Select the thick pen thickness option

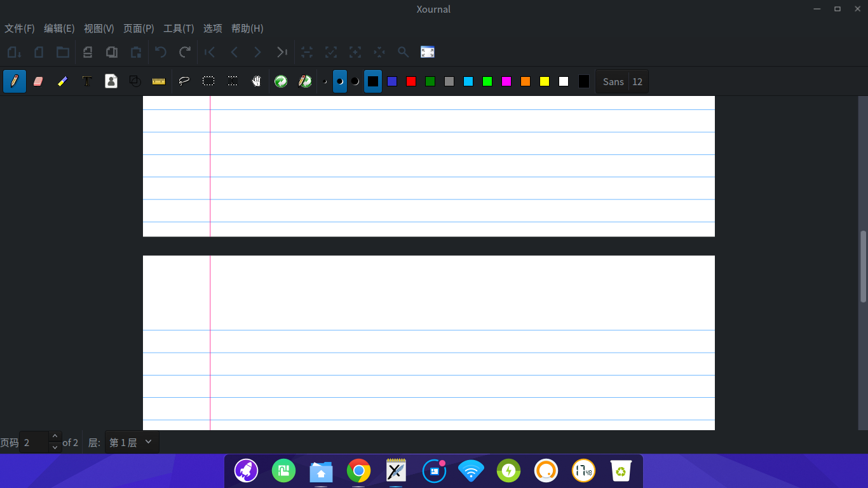[x=355, y=81]
